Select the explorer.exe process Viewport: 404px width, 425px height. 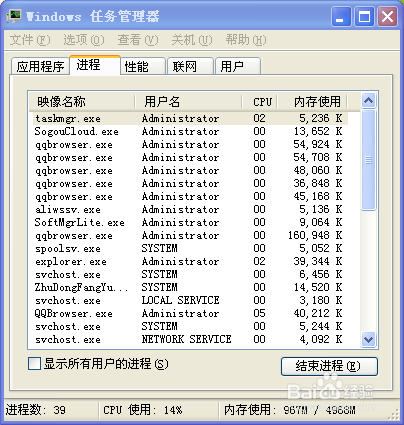pos(191,261)
